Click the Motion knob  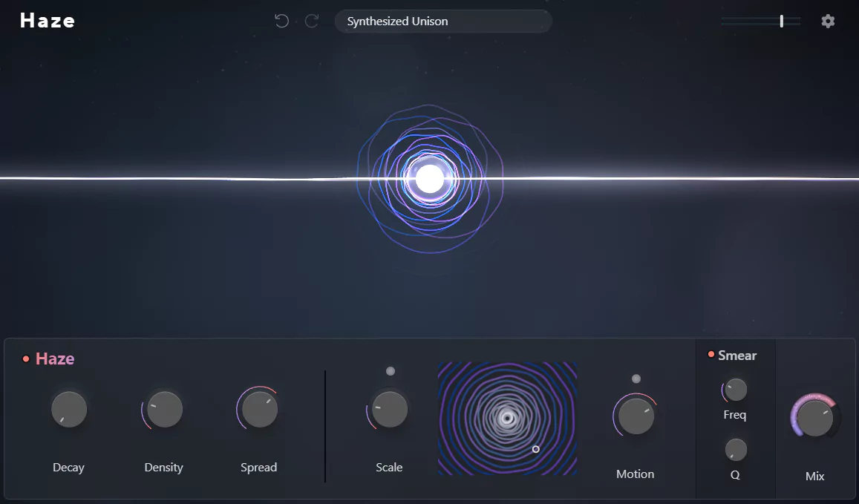[x=636, y=416]
